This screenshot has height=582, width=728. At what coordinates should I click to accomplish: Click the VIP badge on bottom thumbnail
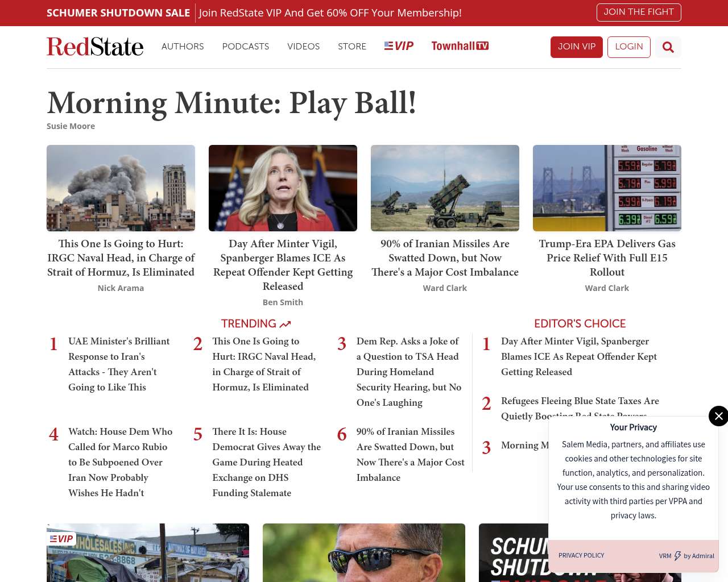click(61, 539)
